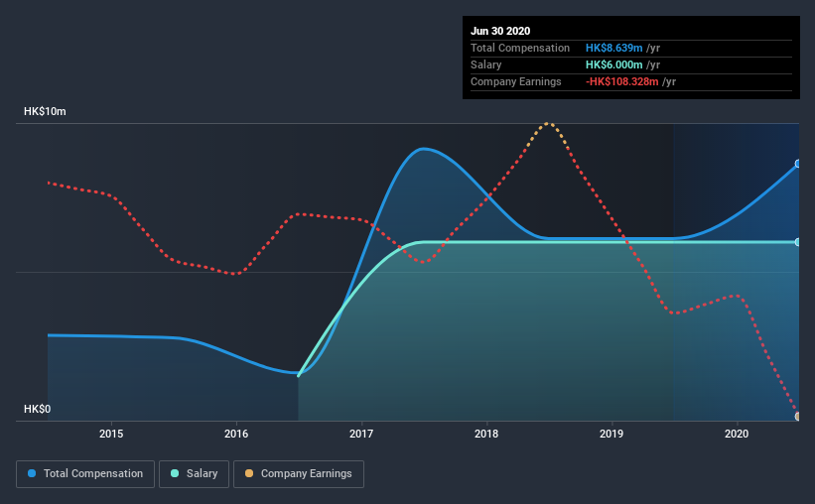Select the 2020 x-axis label
815x504 pixels.
(x=737, y=434)
